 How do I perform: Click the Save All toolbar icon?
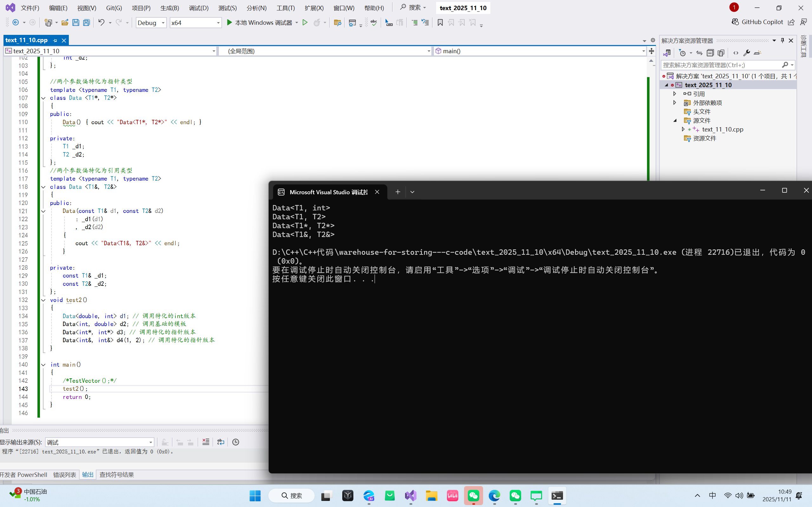click(87, 22)
